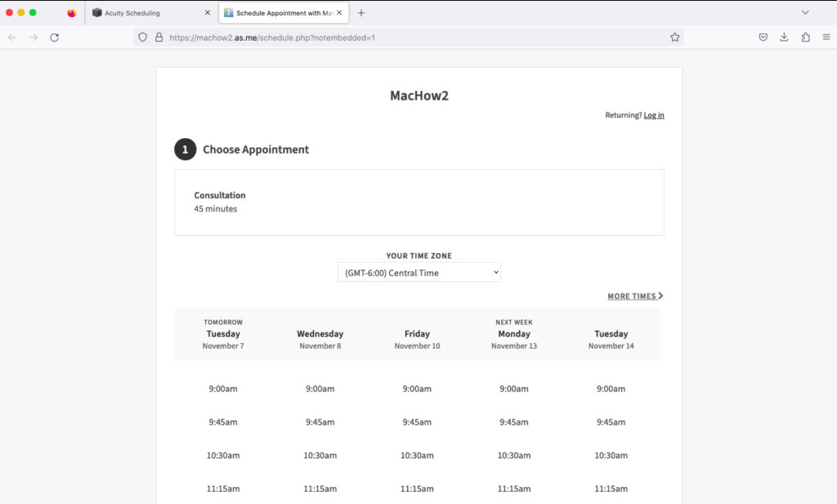Select the Consultation 45 minutes appointment box
Viewport: 837px width, 504px height.
418,203
